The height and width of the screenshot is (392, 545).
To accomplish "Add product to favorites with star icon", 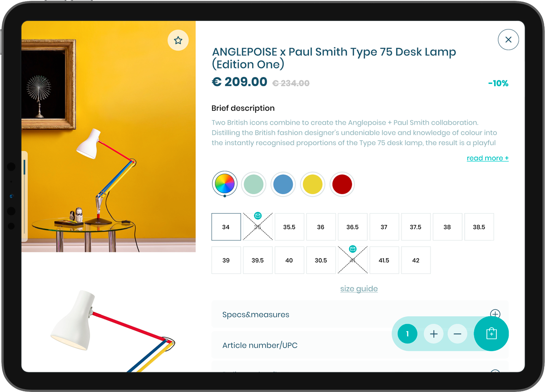I will coord(178,40).
